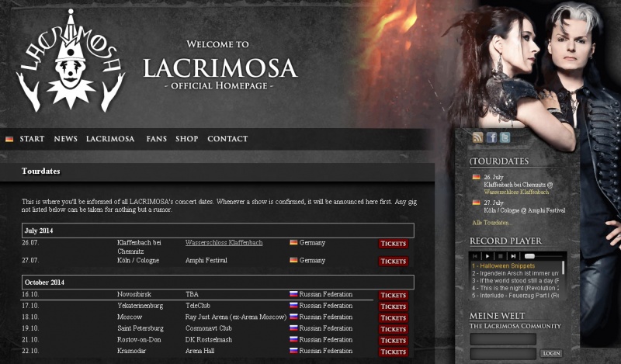
Task: Click Germany flag in 26.07. row
Action: click(293, 242)
